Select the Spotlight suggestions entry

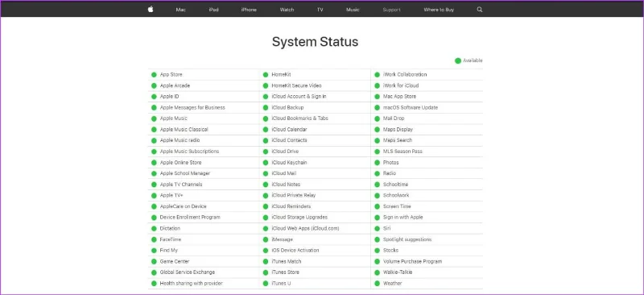point(407,239)
